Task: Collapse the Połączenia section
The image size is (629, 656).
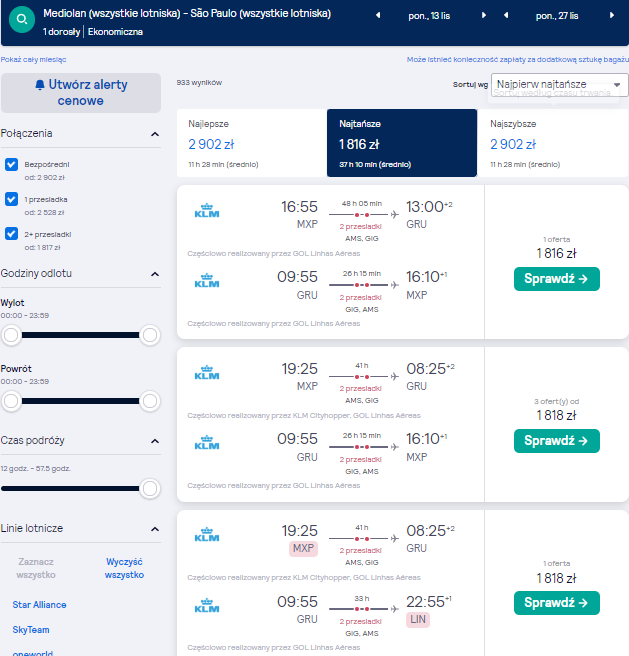Action: coord(155,134)
